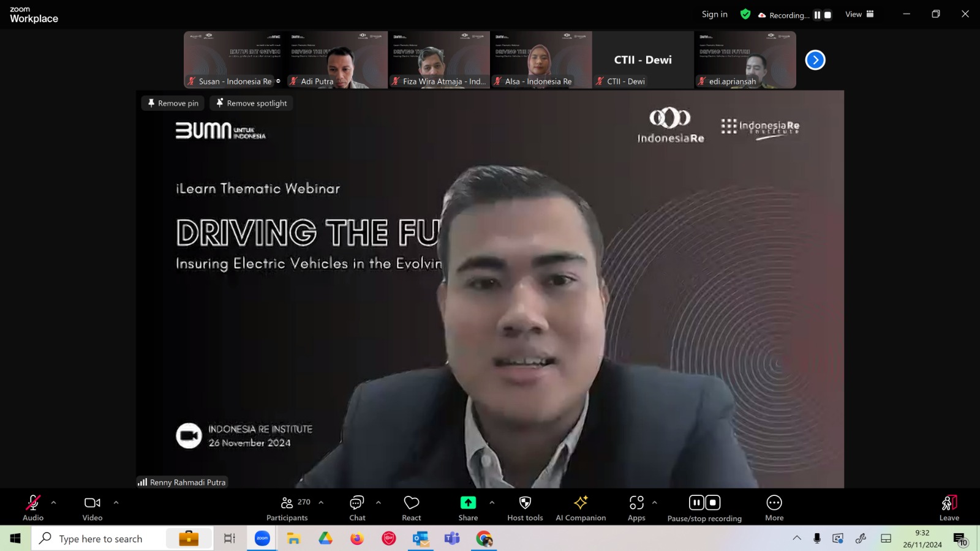
Task: Show hidden system tray icons
Action: pos(797,539)
